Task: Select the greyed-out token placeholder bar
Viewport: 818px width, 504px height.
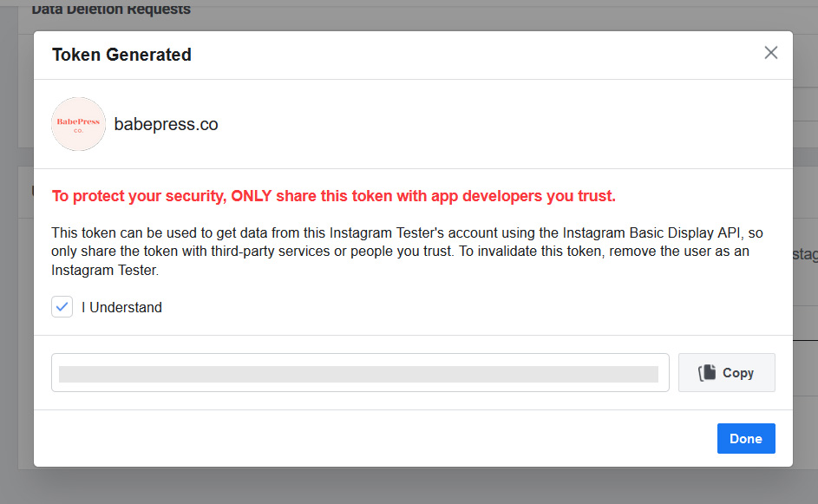Action: (358, 374)
